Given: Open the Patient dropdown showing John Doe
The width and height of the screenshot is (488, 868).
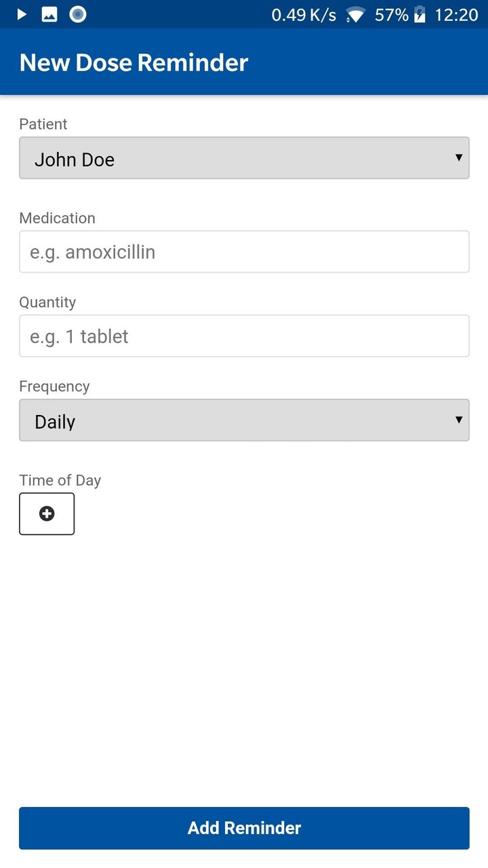Looking at the screenshot, I should click(244, 158).
